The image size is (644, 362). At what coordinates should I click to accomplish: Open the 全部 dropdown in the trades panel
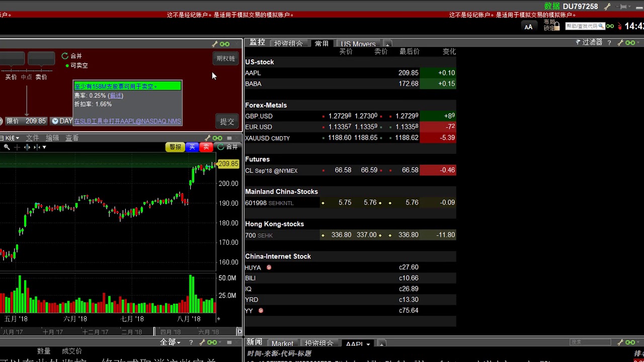(x=170, y=342)
